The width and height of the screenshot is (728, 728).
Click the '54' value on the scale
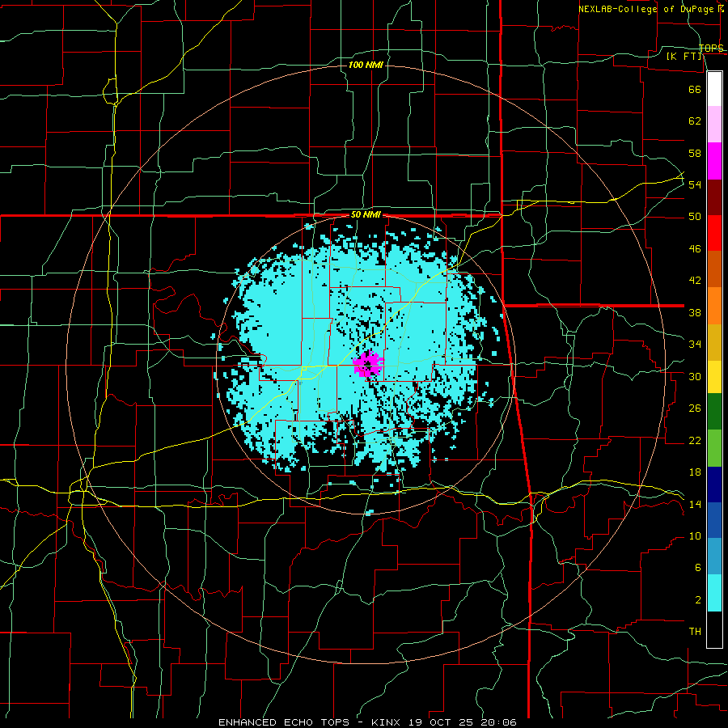point(695,184)
